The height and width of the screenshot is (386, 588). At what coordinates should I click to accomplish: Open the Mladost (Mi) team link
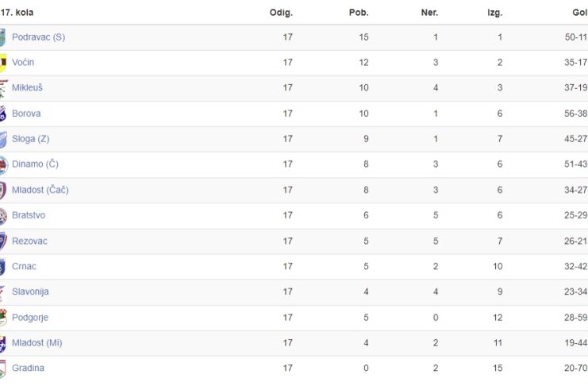pos(37,343)
